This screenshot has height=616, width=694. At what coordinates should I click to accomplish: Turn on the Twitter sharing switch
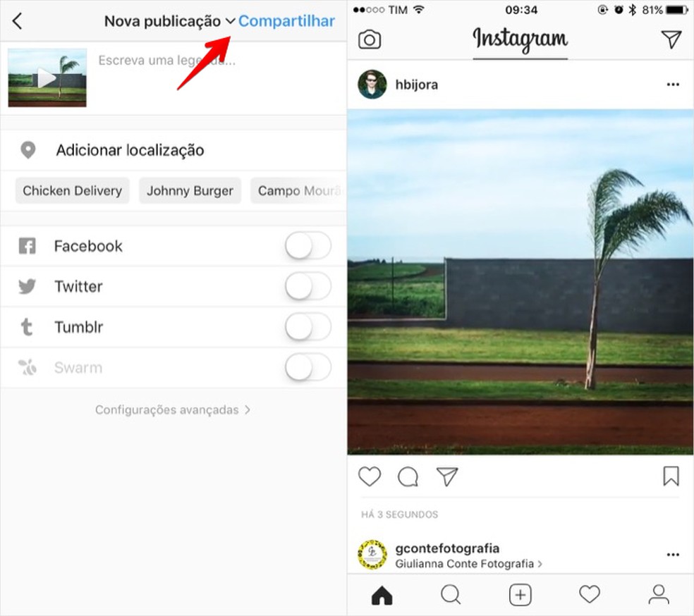click(x=308, y=286)
